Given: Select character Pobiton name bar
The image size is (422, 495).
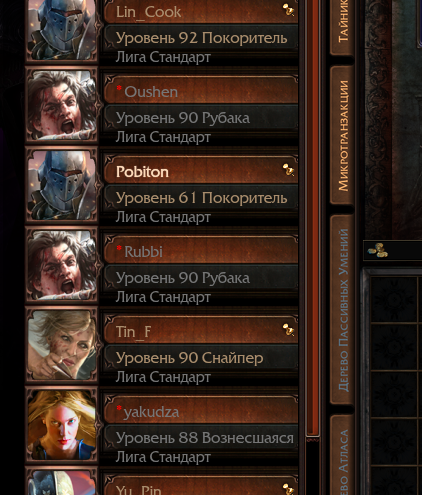Looking at the screenshot, I should click(201, 171).
